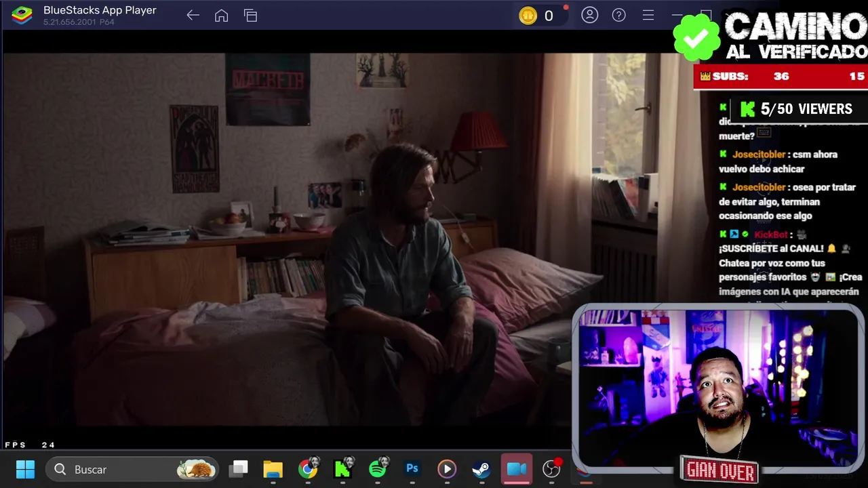Click the hedgehog search highlight image
The image size is (868, 488).
[196, 469]
